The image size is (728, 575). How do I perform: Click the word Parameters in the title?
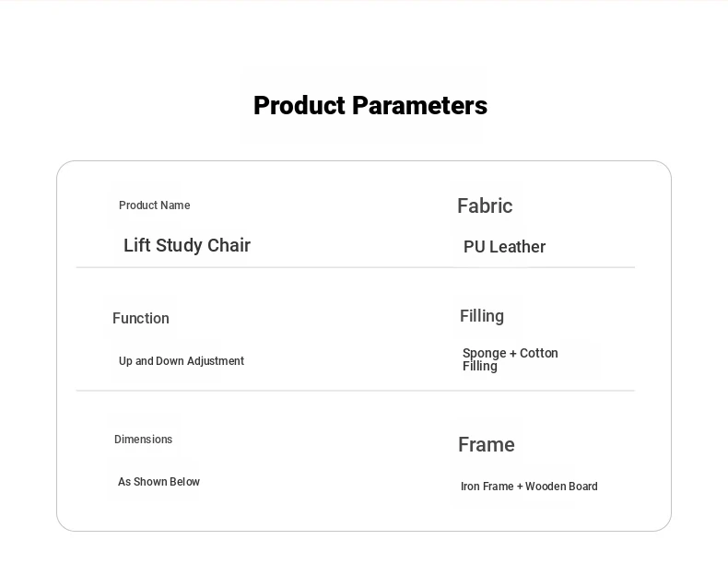[x=419, y=105]
